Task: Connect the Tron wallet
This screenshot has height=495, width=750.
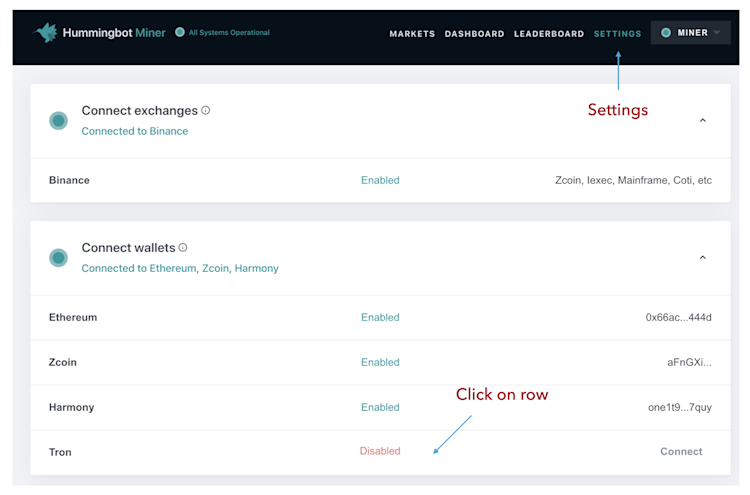Action: 681,451
